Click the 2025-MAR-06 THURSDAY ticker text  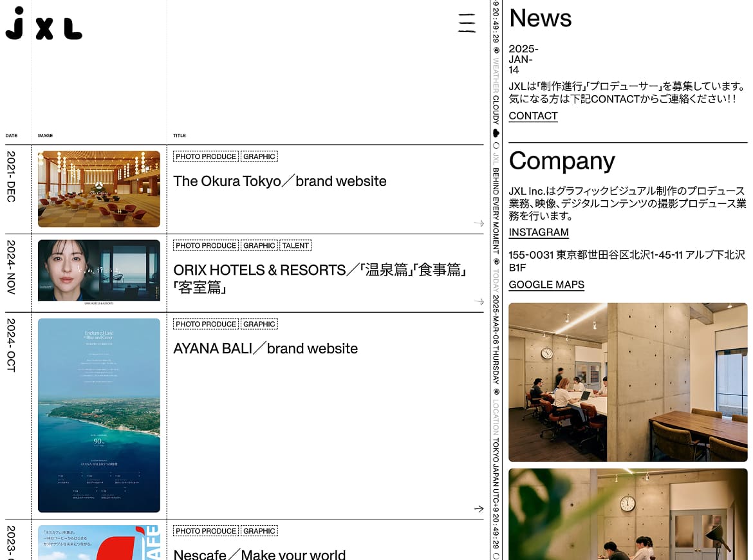click(496, 339)
